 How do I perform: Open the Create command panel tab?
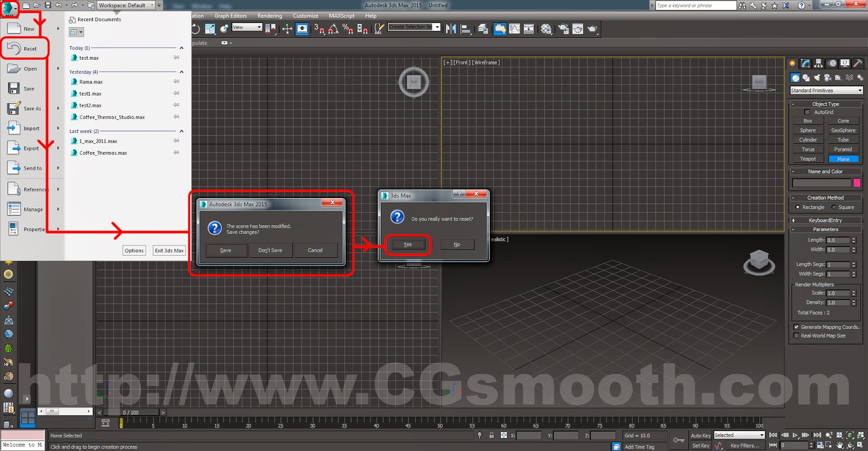(x=793, y=63)
